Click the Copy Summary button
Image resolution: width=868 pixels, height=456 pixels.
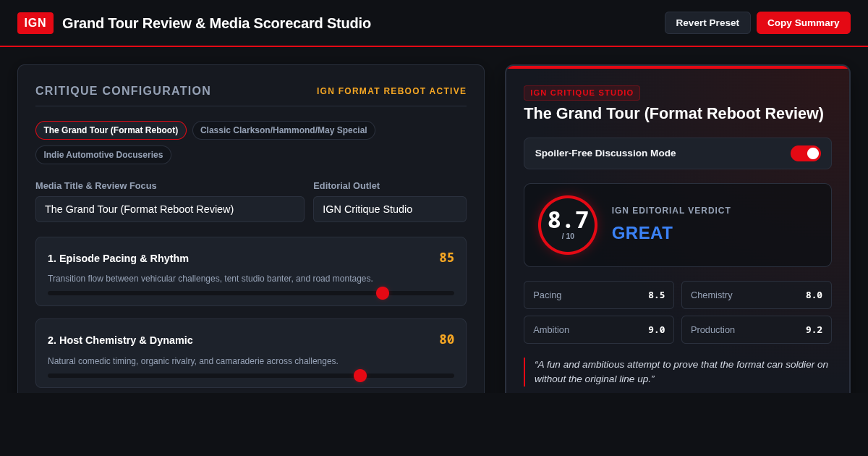(x=803, y=22)
